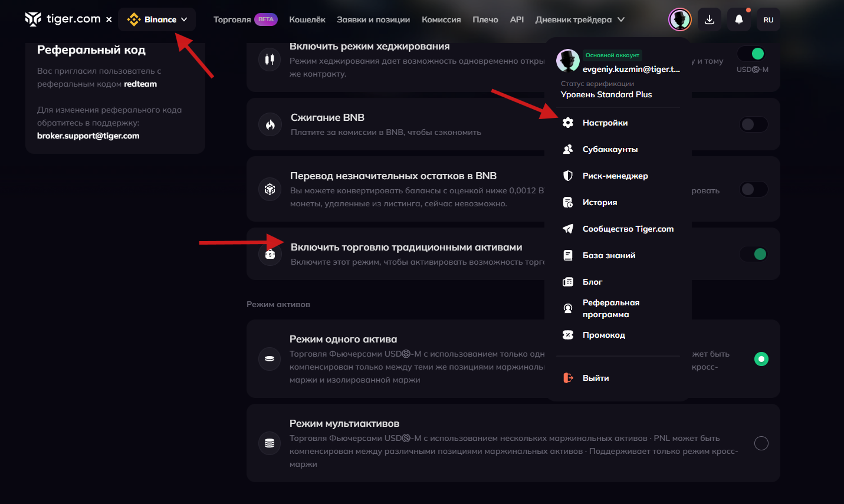Image resolution: width=844 pixels, height=504 pixels.
Task: Click the Telegram icon for Сообщество Tiger.com
Action: pyautogui.click(x=568, y=229)
